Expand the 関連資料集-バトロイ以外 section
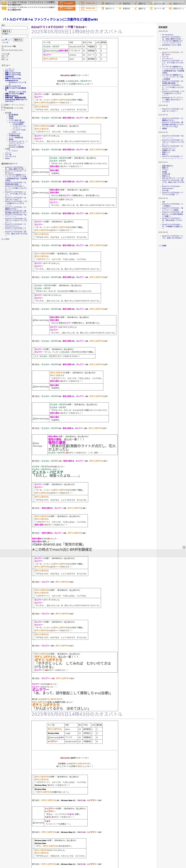The image size is (186, 868). 3,109
